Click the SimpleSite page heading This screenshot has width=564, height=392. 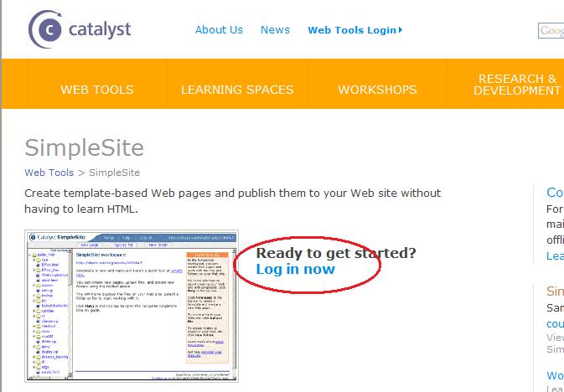84,147
